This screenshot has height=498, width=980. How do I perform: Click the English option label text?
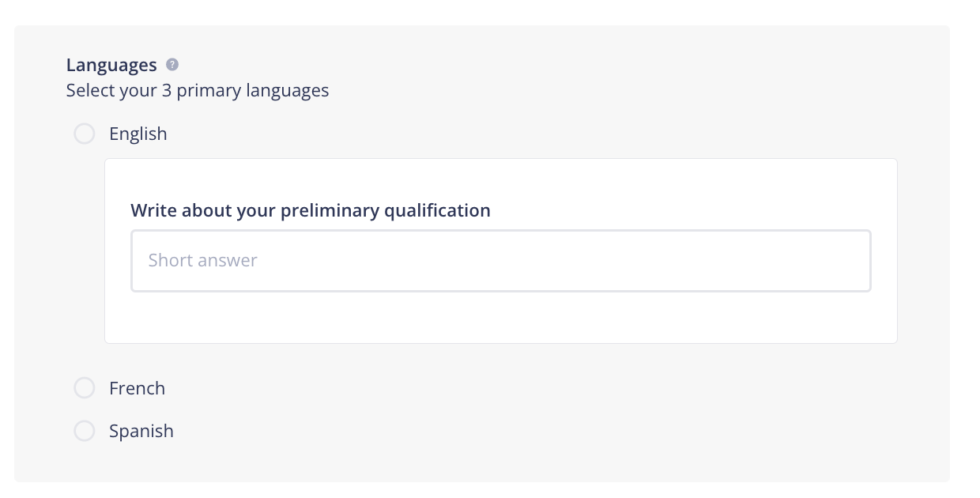point(138,134)
